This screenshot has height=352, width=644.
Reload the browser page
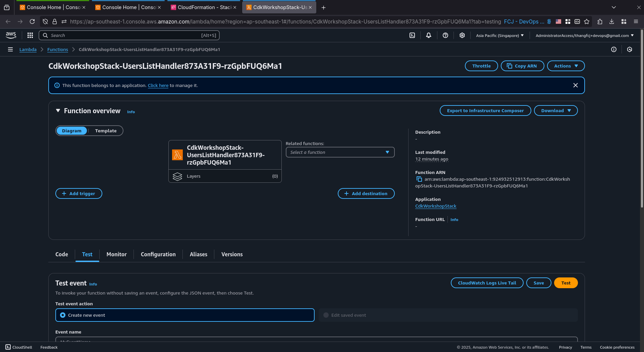[x=32, y=21]
